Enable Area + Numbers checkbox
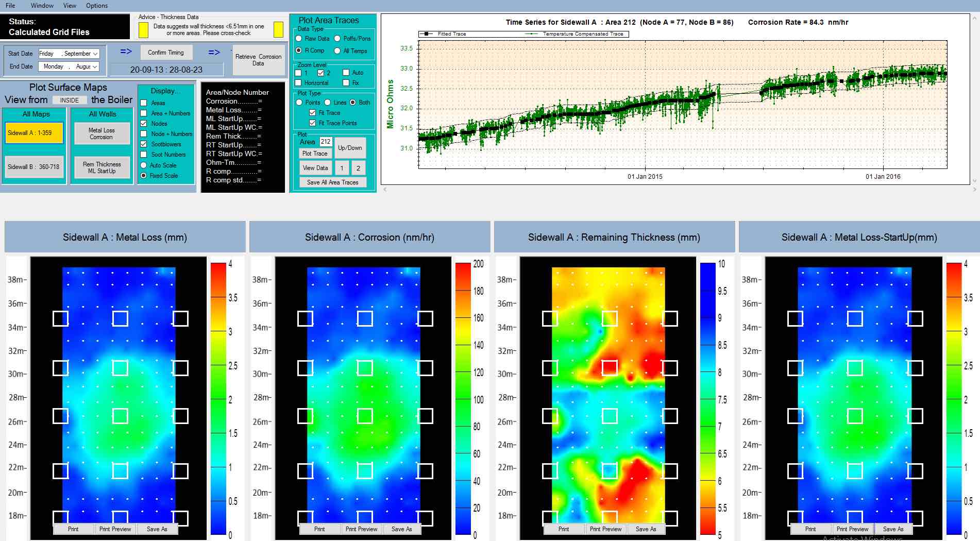980x541 pixels. point(144,113)
